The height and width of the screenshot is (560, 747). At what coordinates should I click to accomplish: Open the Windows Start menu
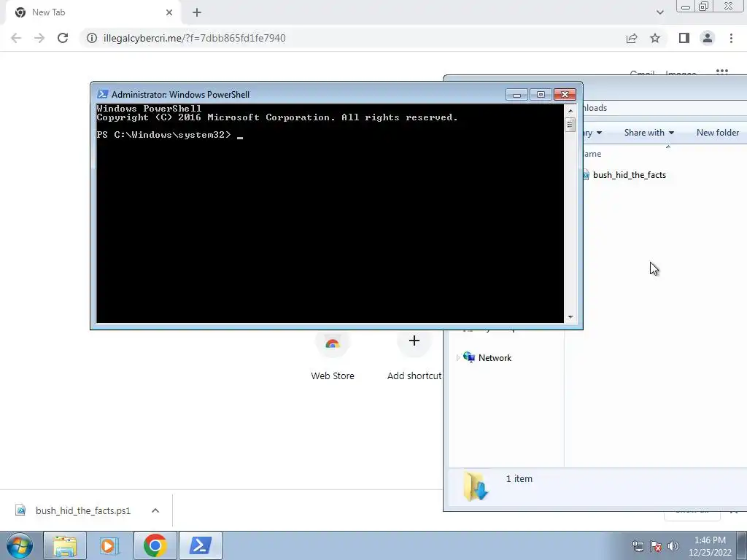click(x=20, y=545)
